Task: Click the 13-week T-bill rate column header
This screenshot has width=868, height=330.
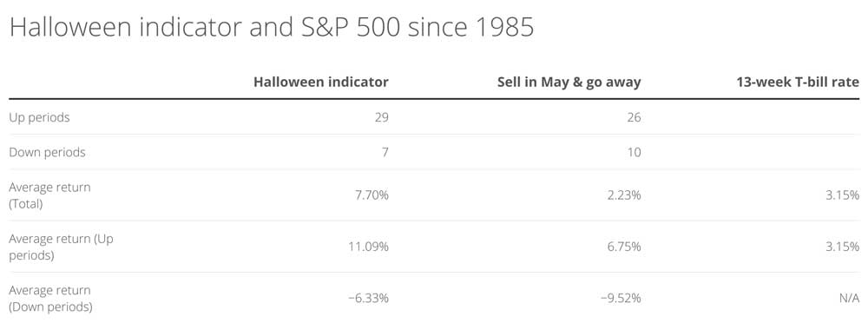Action: tap(798, 82)
